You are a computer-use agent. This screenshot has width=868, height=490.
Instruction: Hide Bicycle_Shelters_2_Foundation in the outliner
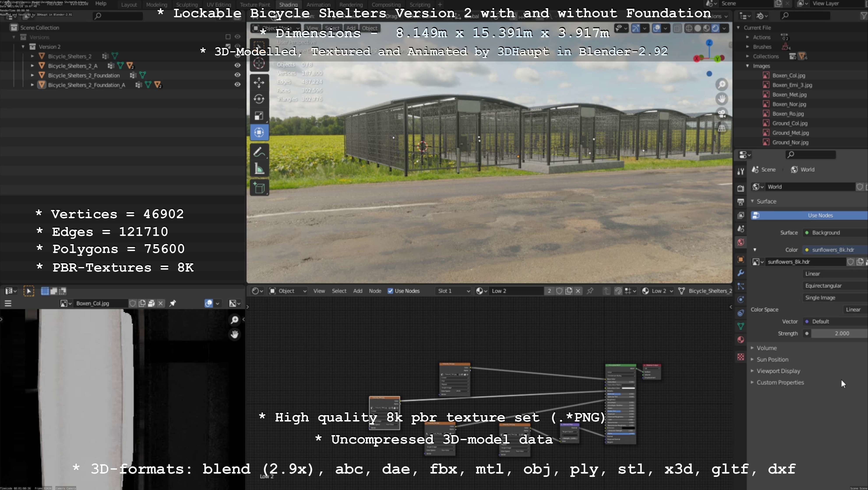point(238,75)
